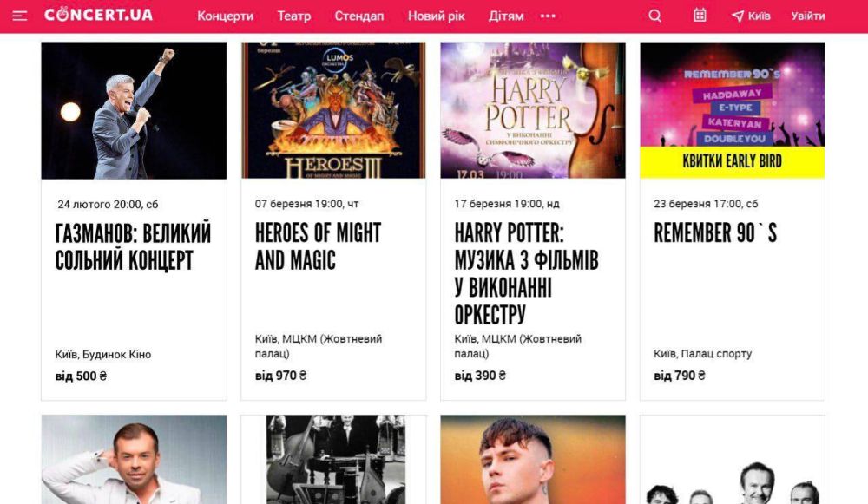Open the Театр menu item

pyautogui.click(x=294, y=16)
